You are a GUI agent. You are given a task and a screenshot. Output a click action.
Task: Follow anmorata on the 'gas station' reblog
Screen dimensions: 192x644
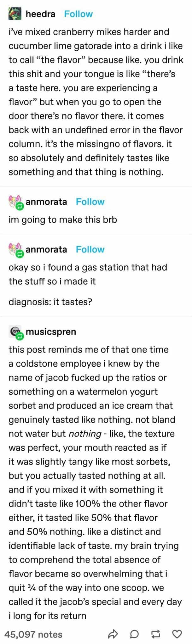click(x=90, y=249)
